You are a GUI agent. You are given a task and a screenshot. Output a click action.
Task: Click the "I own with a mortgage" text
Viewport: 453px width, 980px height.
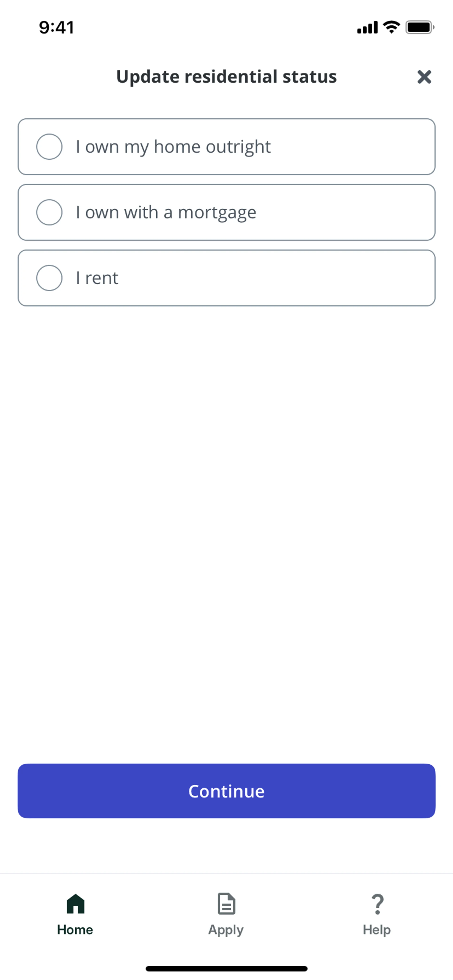[x=166, y=212]
